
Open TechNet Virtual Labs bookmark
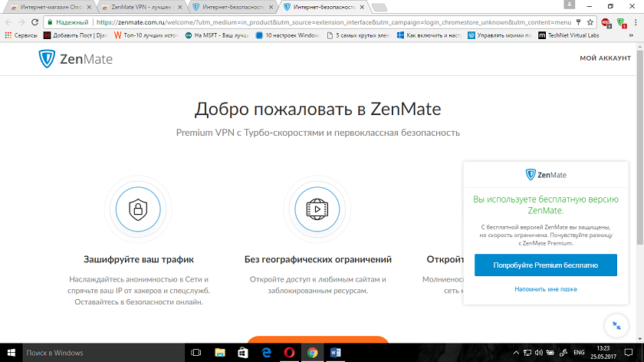click(x=568, y=35)
